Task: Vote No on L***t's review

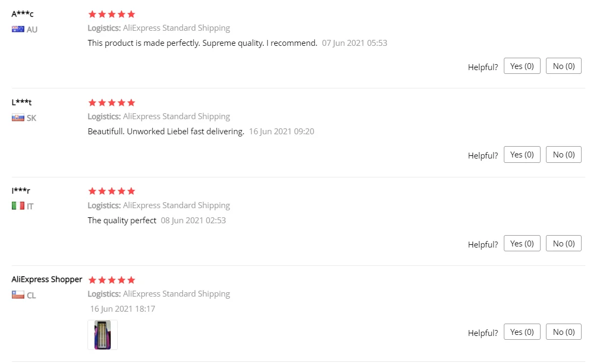Action: pos(563,154)
